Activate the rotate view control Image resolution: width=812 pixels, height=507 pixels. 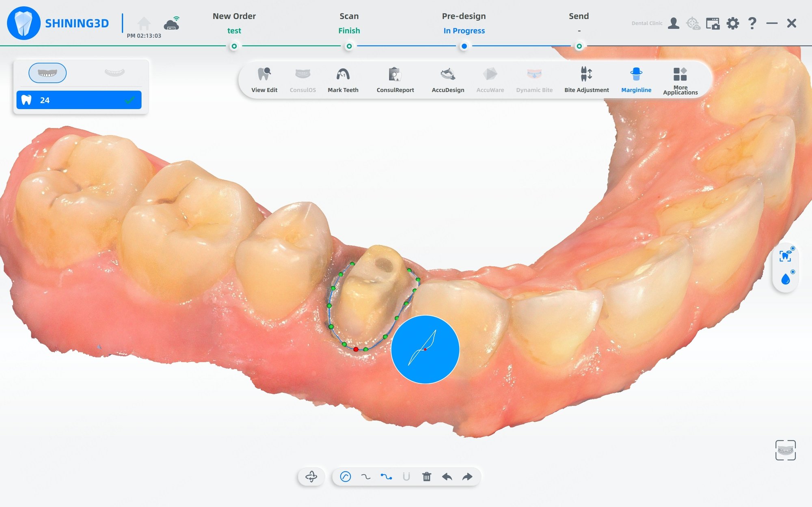pos(312,477)
